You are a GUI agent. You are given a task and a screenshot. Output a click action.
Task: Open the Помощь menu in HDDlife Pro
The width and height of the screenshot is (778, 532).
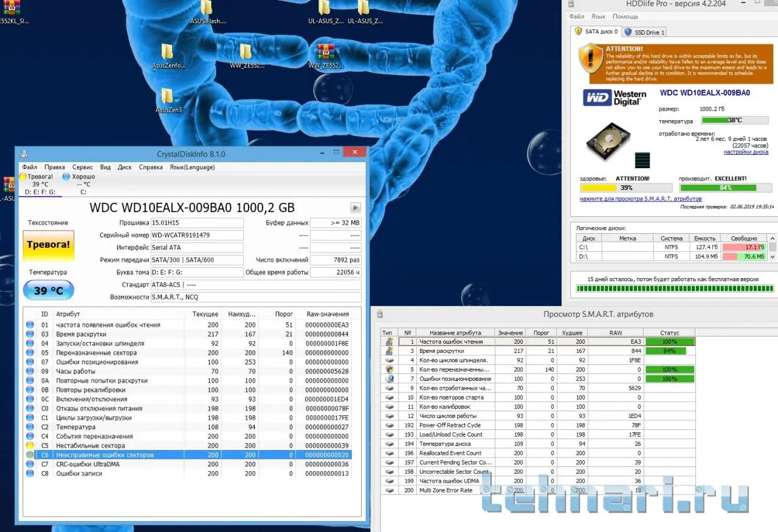(x=625, y=16)
